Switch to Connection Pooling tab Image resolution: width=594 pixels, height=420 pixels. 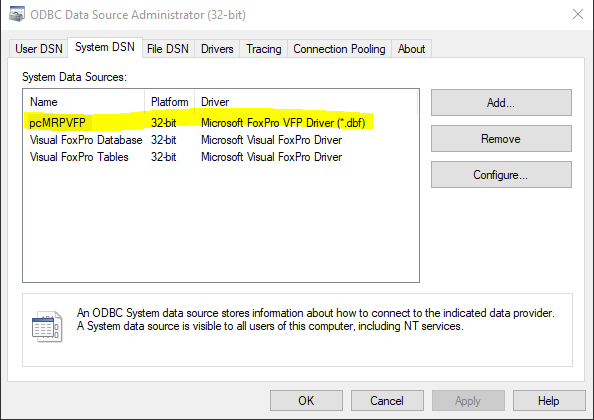pos(339,49)
